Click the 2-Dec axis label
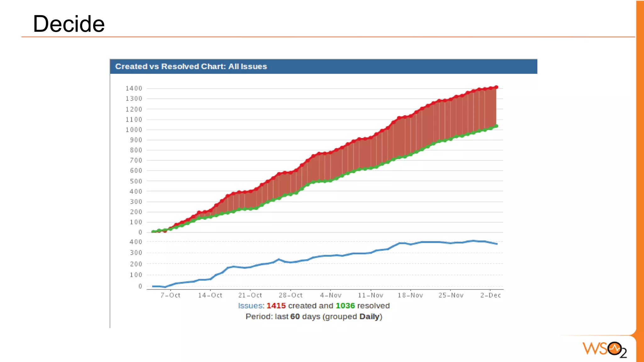 pyautogui.click(x=490, y=295)
